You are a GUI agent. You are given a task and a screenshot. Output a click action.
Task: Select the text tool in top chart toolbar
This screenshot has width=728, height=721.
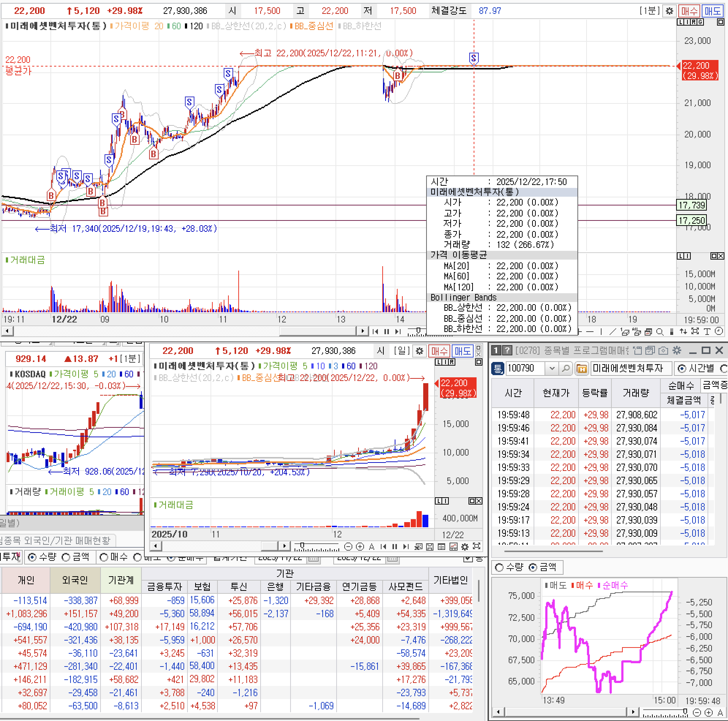[707, 332]
